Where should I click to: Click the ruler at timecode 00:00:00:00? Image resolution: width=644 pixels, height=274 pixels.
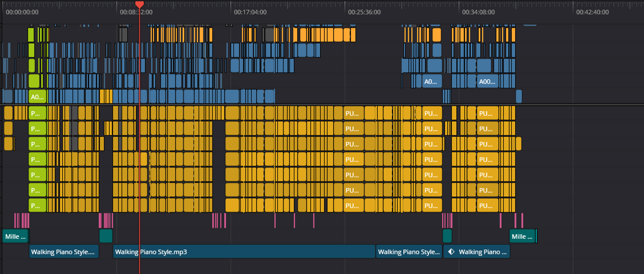coord(22,12)
